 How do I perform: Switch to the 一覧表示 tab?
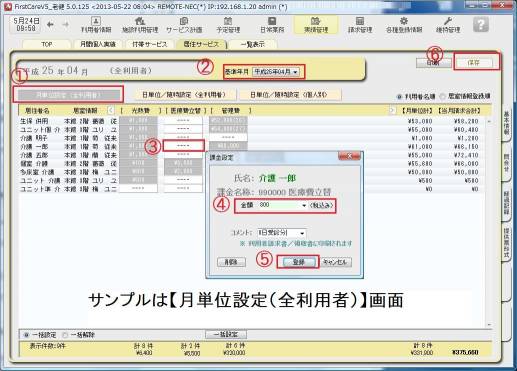point(253,44)
